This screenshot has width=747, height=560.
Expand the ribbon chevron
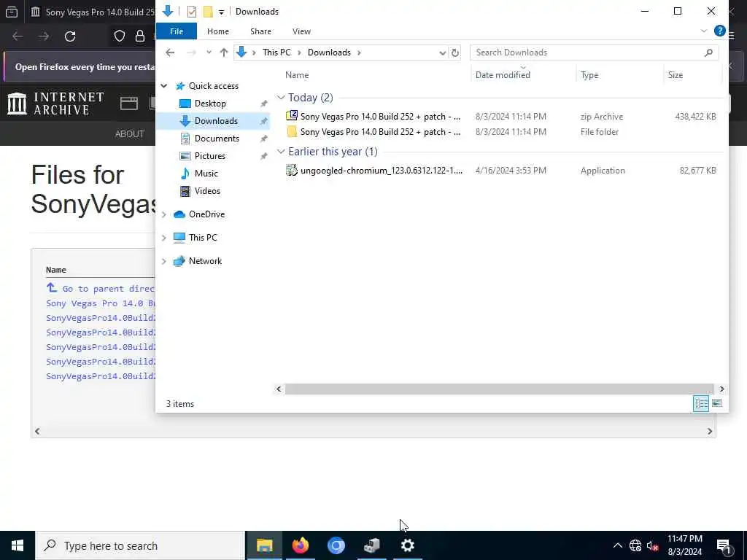(x=704, y=31)
